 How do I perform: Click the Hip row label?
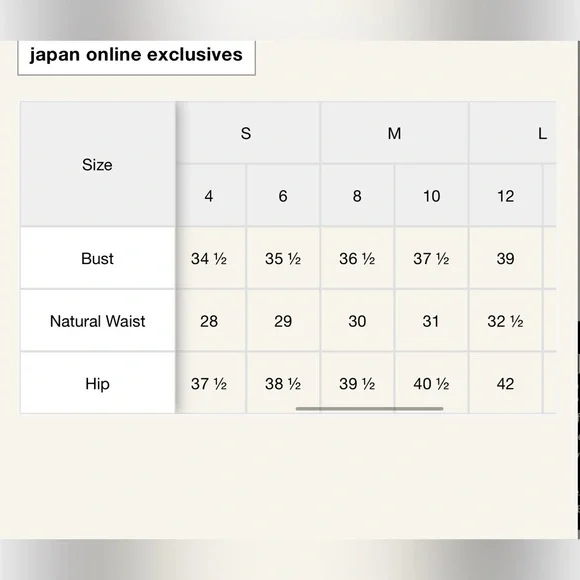tap(98, 383)
